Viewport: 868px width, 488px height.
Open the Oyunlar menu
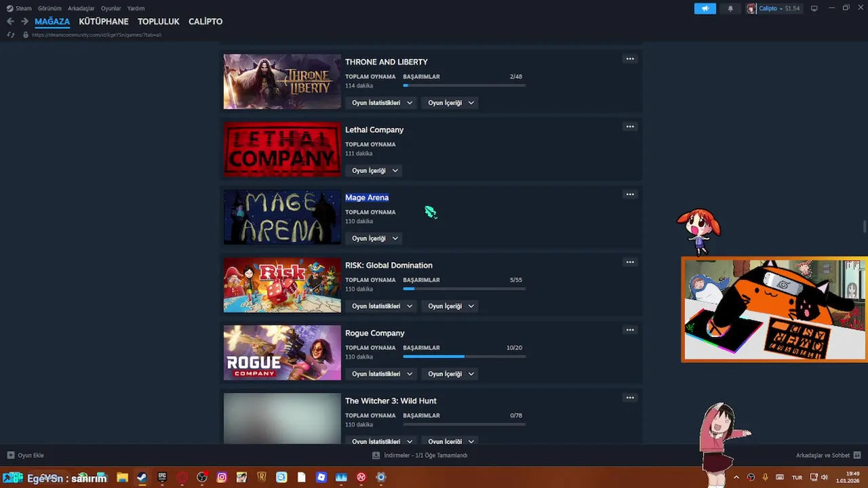click(111, 8)
